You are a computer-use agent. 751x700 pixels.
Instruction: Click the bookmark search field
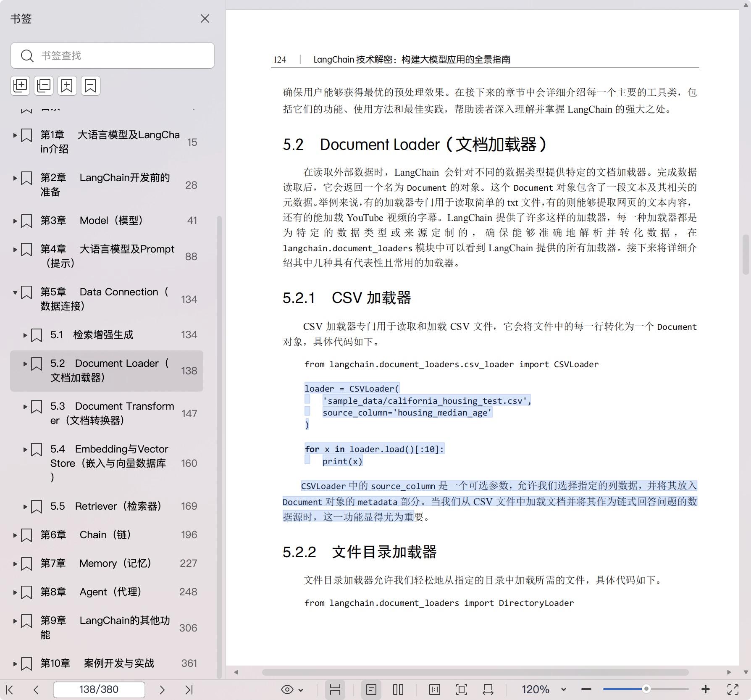(112, 55)
